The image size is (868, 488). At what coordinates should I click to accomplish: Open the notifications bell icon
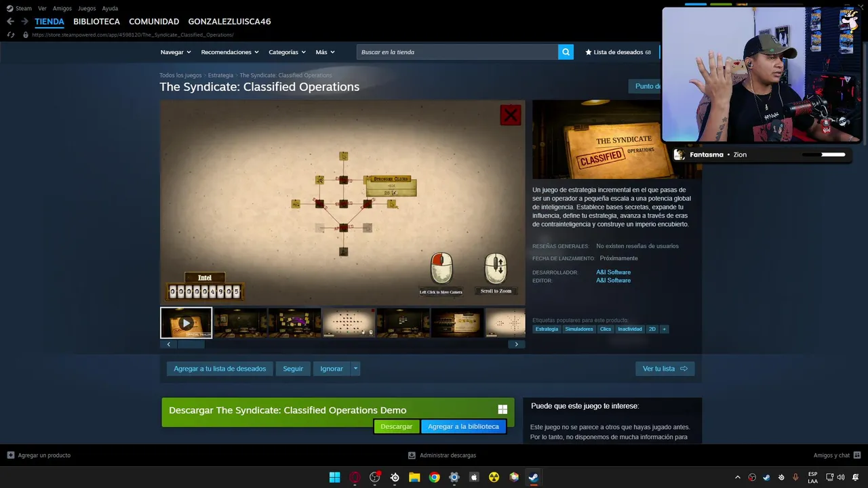855,477
